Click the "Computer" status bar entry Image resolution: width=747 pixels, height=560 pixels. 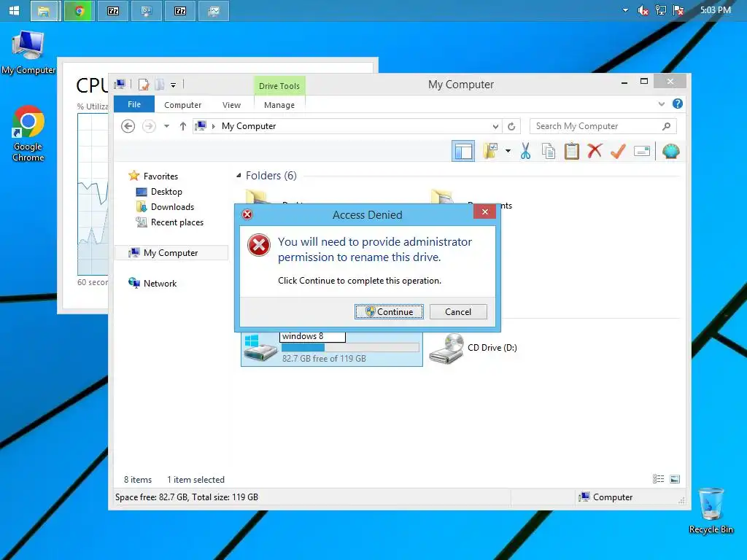tap(605, 497)
